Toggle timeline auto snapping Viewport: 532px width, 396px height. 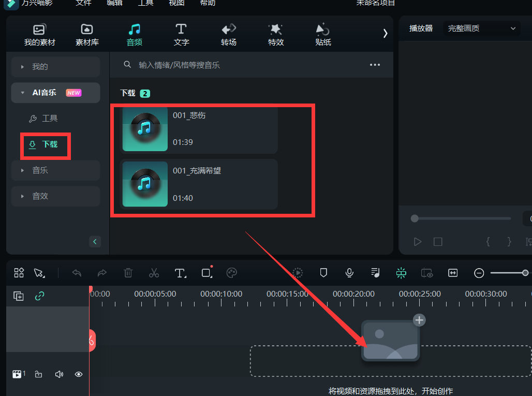coord(401,273)
